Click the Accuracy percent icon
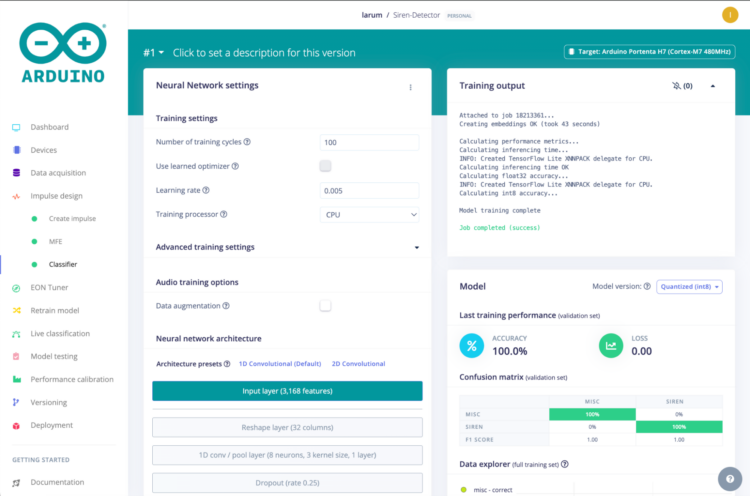Viewport: 750px width, 496px height. click(x=472, y=345)
